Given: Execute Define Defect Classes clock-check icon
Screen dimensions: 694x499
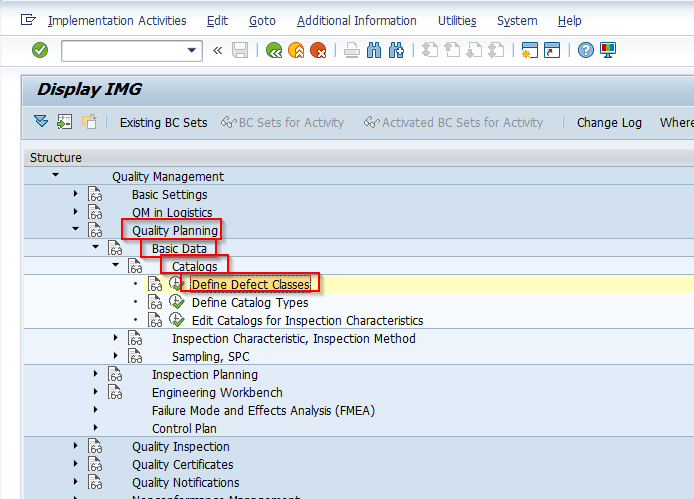Looking at the screenshot, I should pos(176,284).
